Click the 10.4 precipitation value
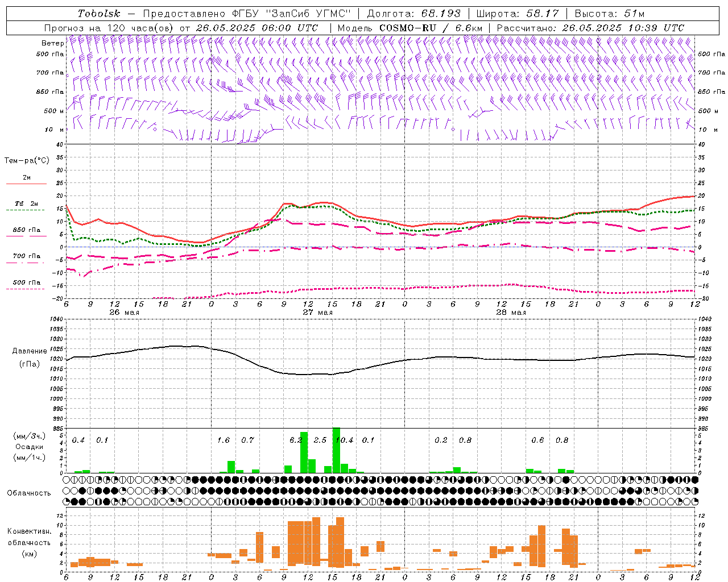 (x=345, y=440)
